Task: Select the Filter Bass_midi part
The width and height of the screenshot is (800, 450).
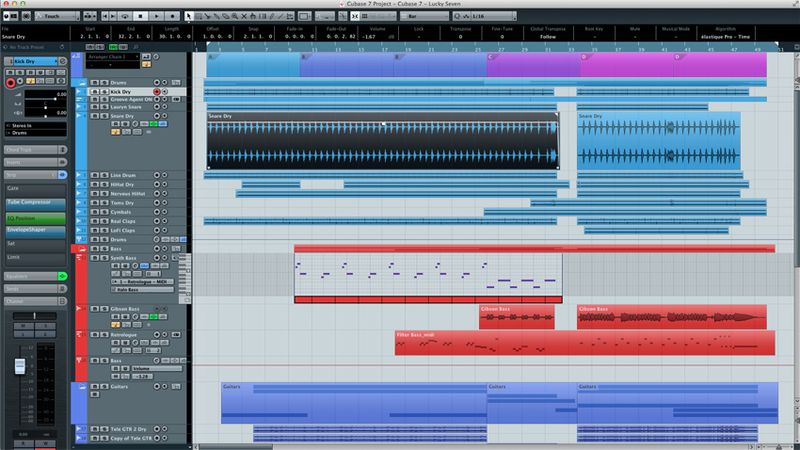Action: [585, 343]
